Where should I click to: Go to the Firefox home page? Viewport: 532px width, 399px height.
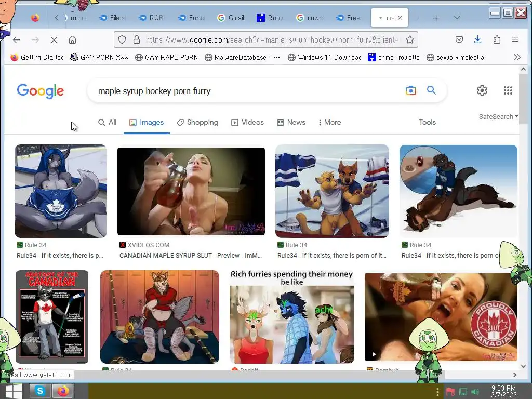(72, 39)
